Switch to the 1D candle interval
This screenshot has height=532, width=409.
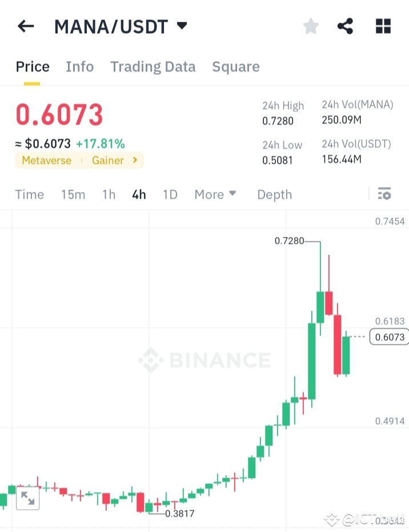tap(170, 195)
